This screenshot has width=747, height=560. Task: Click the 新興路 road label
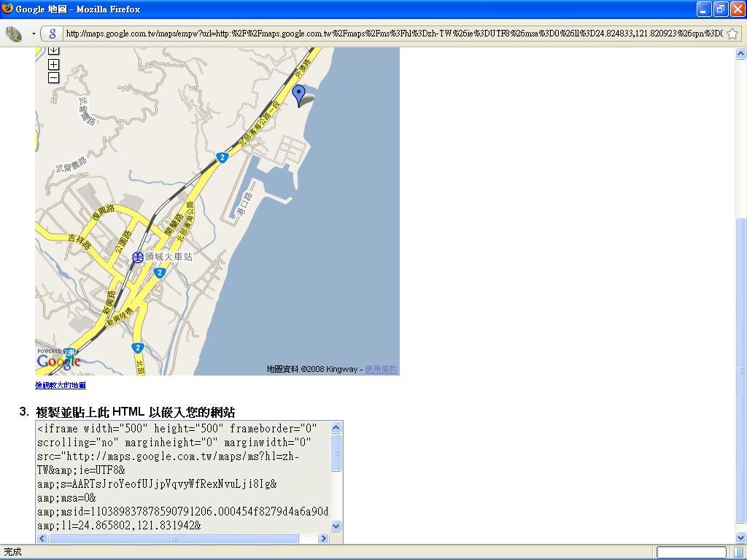[x=109, y=303]
